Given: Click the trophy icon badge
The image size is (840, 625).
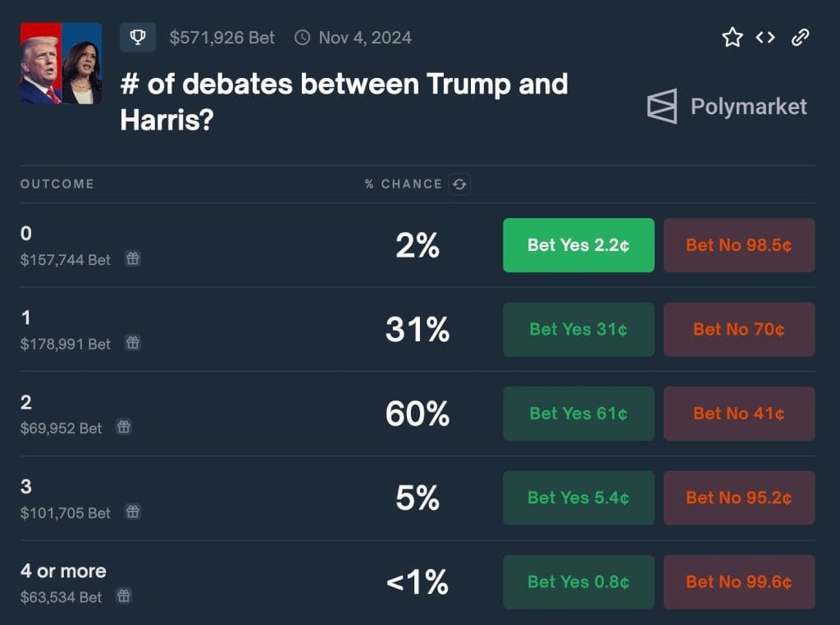Looking at the screenshot, I should (138, 37).
